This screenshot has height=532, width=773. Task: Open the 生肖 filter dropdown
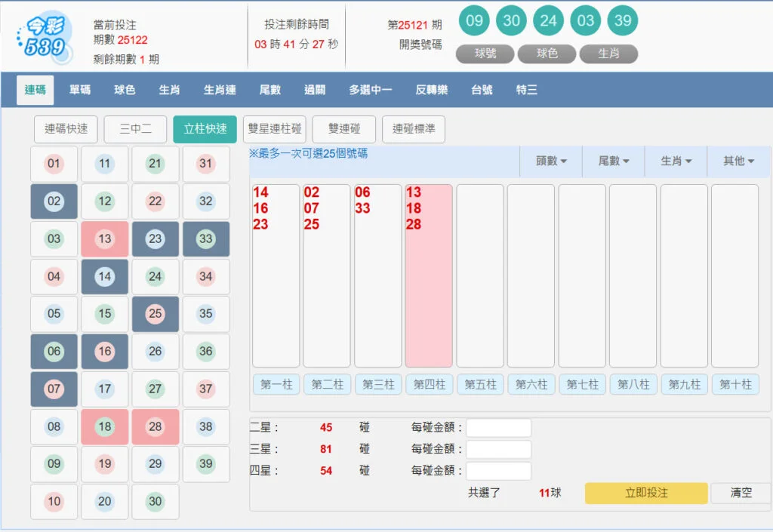(x=675, y=161)
